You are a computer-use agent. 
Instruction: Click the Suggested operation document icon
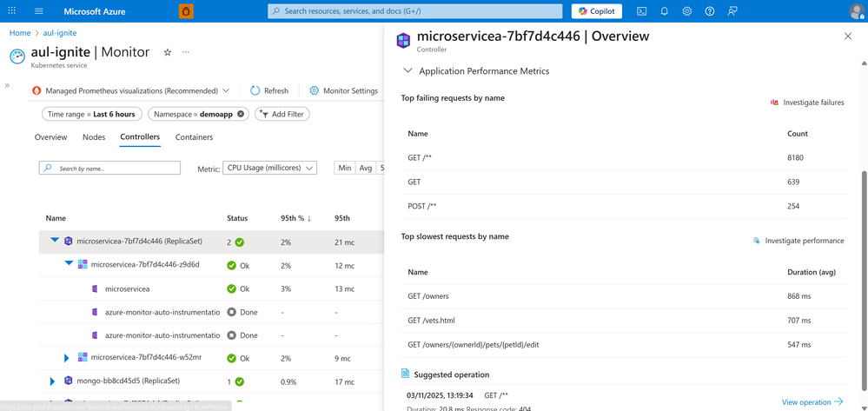coord(406,374)
